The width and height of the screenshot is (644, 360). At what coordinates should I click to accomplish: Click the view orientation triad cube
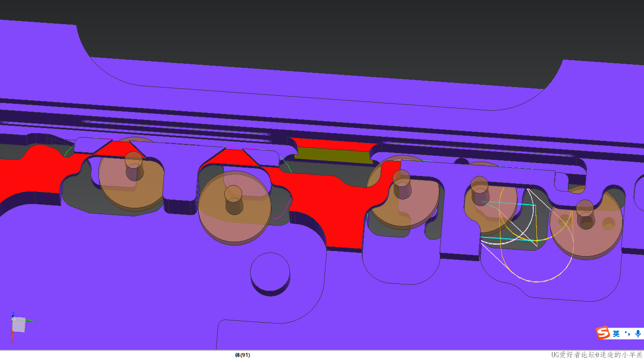pyautogui.click(x=19, y=324)
